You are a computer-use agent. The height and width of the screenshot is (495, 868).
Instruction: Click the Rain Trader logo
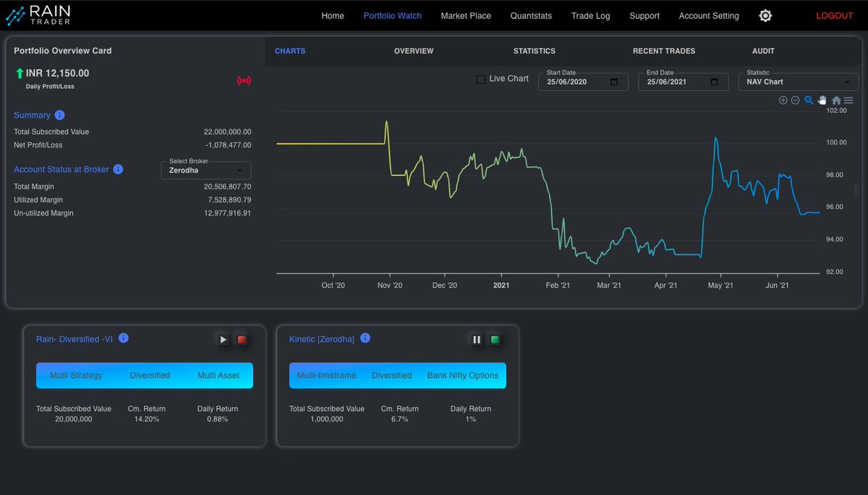(38, 15)
